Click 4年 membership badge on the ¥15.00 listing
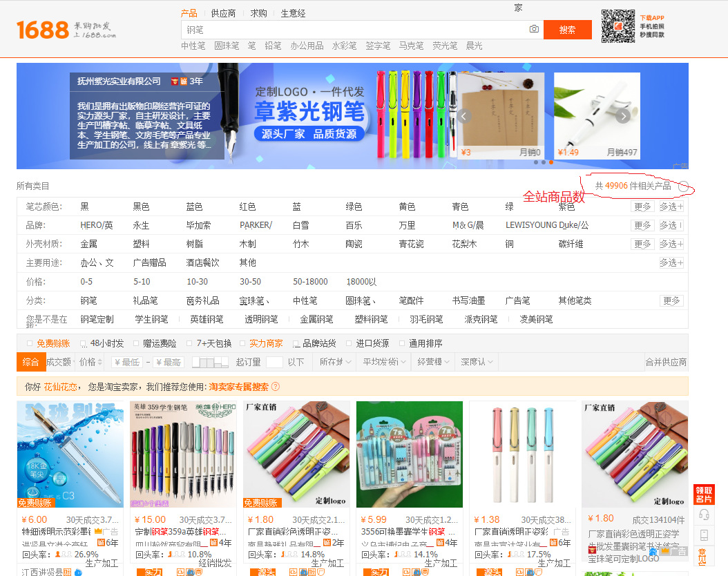Screen dimensions: 728x576 (221, 542)
